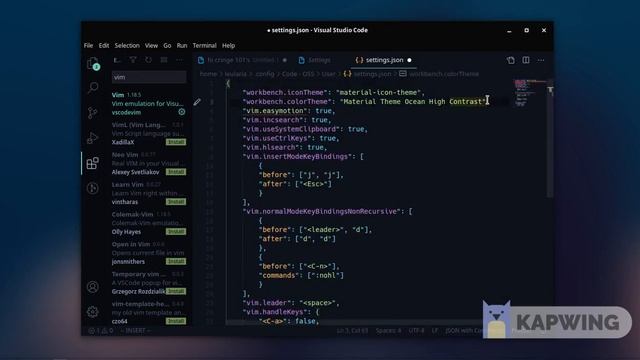The image size is (640, 360).
Task: Click the LF line ending status
Action: pyautogui.click(x=435, y=331)
